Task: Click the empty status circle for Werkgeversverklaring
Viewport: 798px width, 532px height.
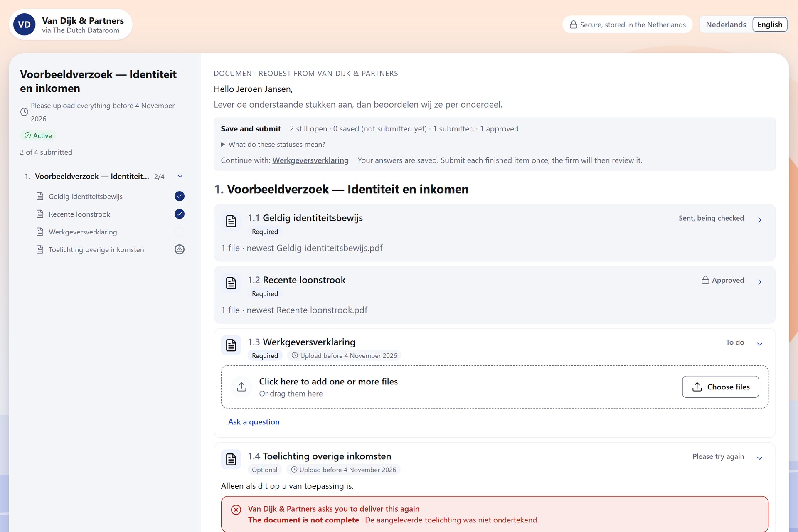Action: click(x=180, y=232)
